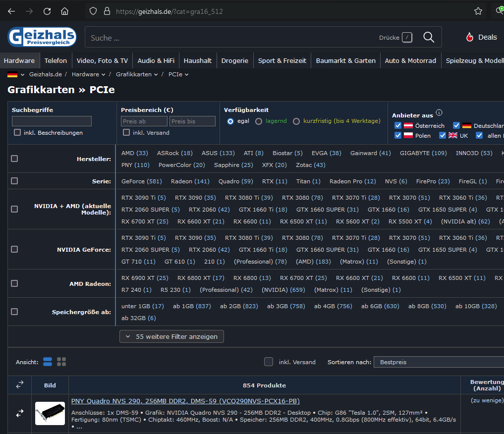This screenshot has height=434, width=504.
Task: Bookmark this page with star icon
Action: pos(478,11)
